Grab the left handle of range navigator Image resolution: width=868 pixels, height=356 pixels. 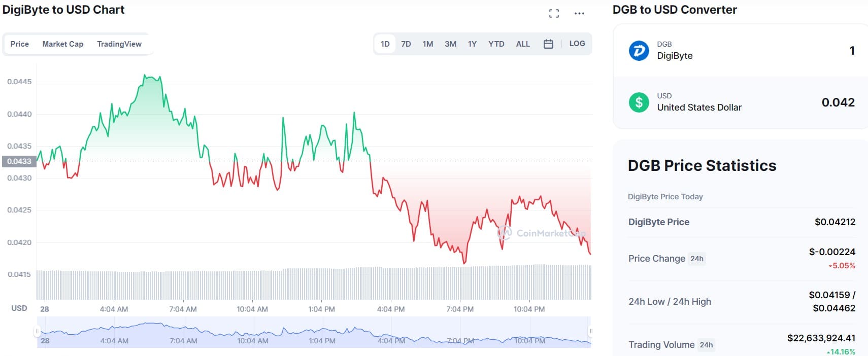coord(37,332)
